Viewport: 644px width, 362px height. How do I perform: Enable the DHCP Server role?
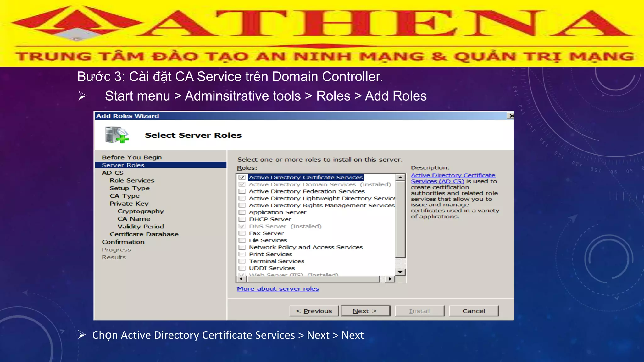242,219
